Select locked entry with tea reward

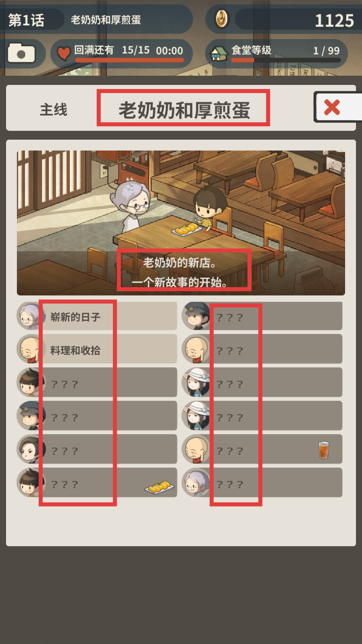point(262,449)
